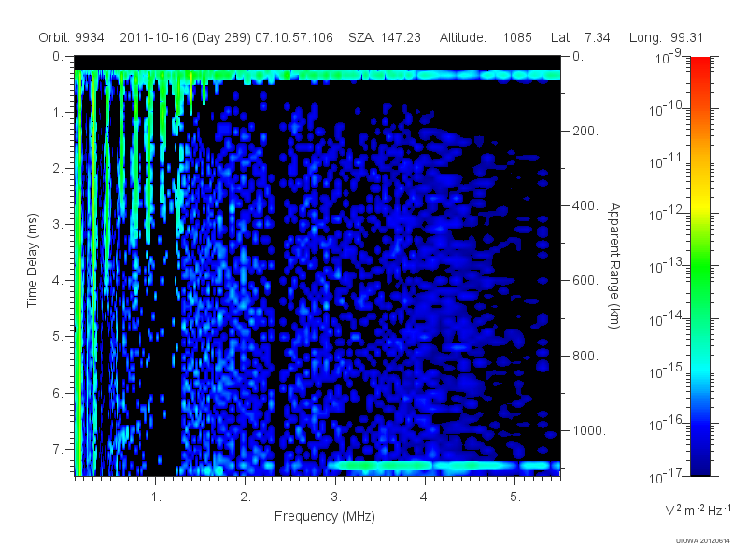
Task: Click the '7.' tick on time delay axis
Action: 58,449
